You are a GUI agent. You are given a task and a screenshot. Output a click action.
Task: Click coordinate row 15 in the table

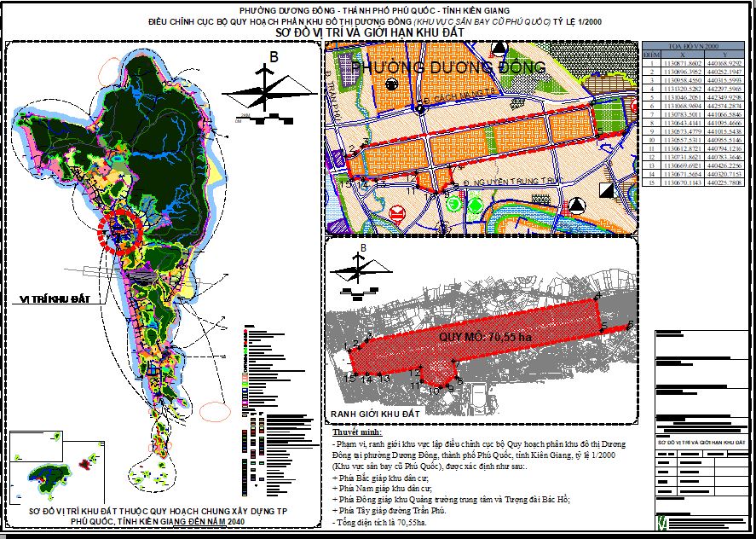(688, 183)
